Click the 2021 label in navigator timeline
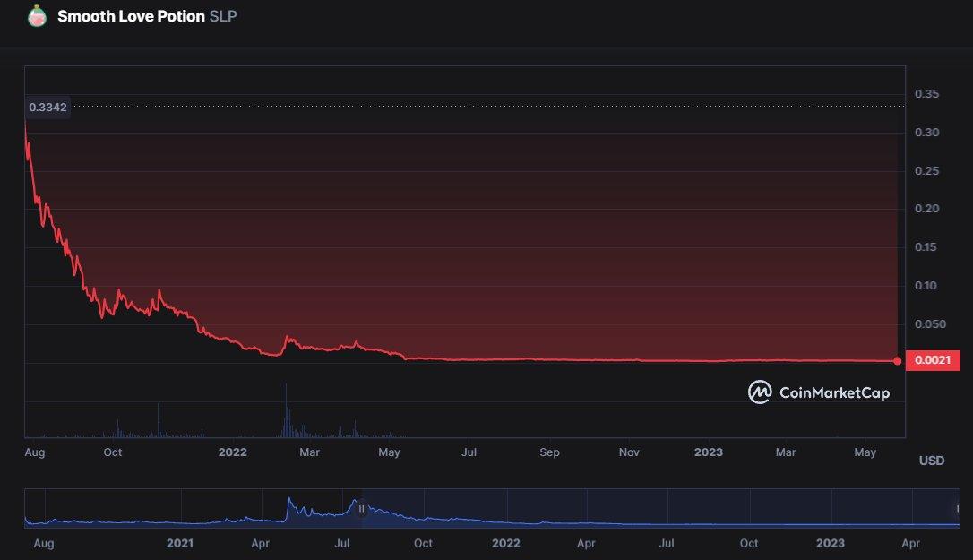This screenshot has width=973, height=560. [x=180, y=543]
